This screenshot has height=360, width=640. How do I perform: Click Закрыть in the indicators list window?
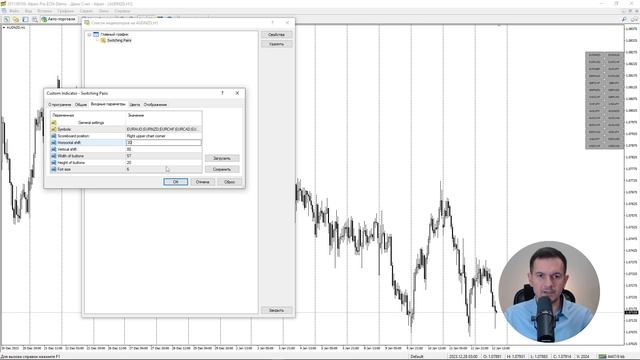click(x=276, y=310)
